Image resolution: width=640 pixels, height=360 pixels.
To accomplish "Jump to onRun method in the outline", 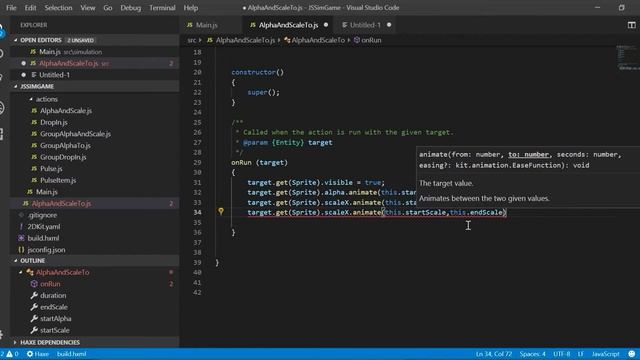I will click(50, 284).
